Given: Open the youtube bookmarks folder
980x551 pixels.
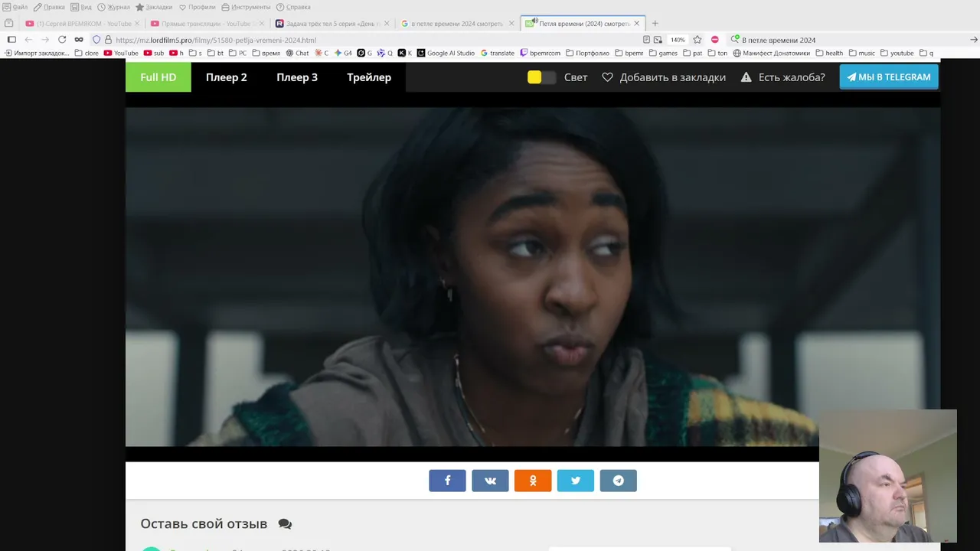Looking at the screenshot, I should point(897,54).
